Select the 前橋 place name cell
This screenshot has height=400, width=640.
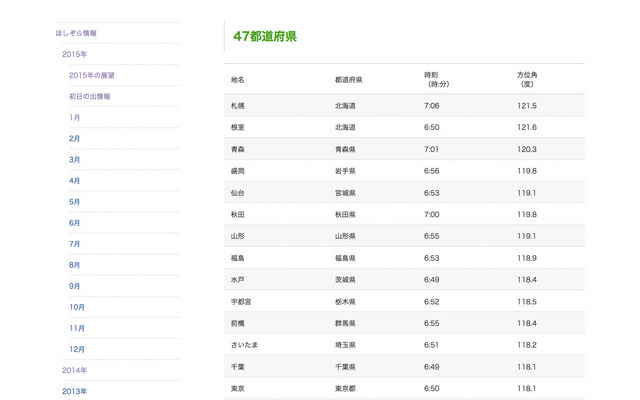click(238, 324)
